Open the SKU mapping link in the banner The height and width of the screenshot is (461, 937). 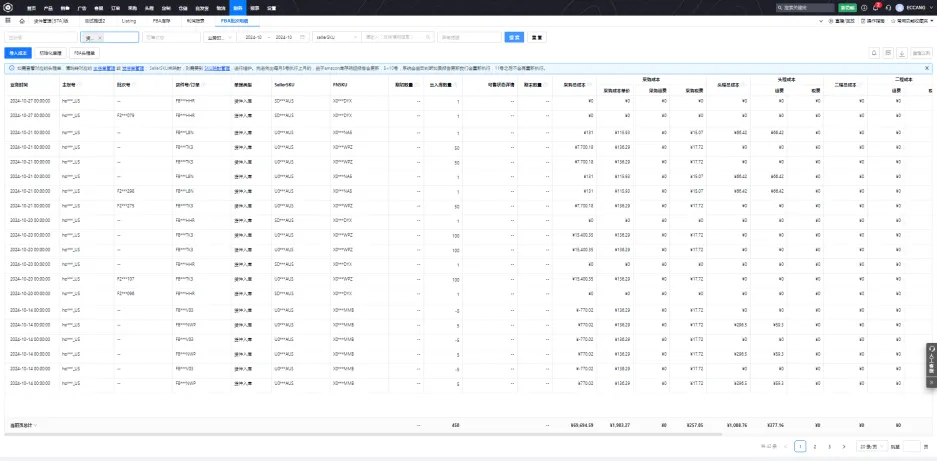[x=215, y=68]
